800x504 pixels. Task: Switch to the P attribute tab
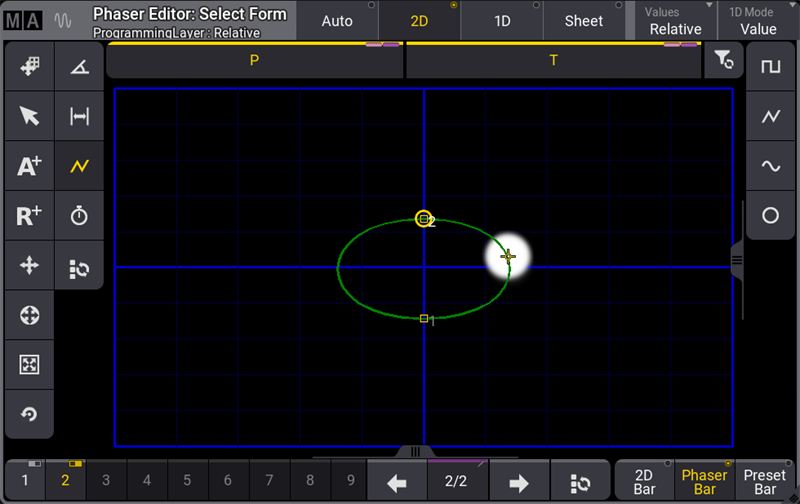[x=254, y=61]
